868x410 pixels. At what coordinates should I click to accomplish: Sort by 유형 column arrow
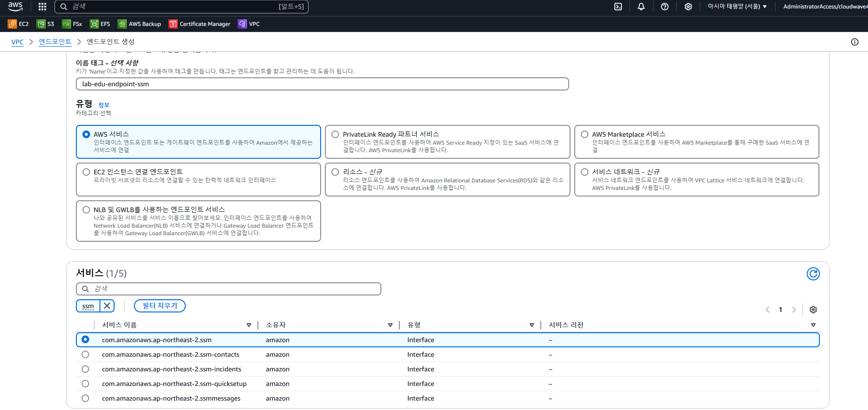532,325
